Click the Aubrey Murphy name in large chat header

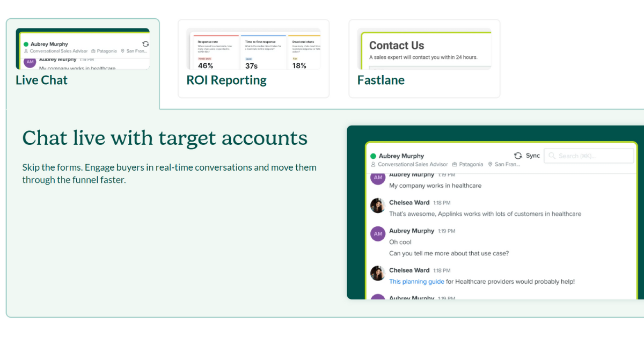pos(401,156)
